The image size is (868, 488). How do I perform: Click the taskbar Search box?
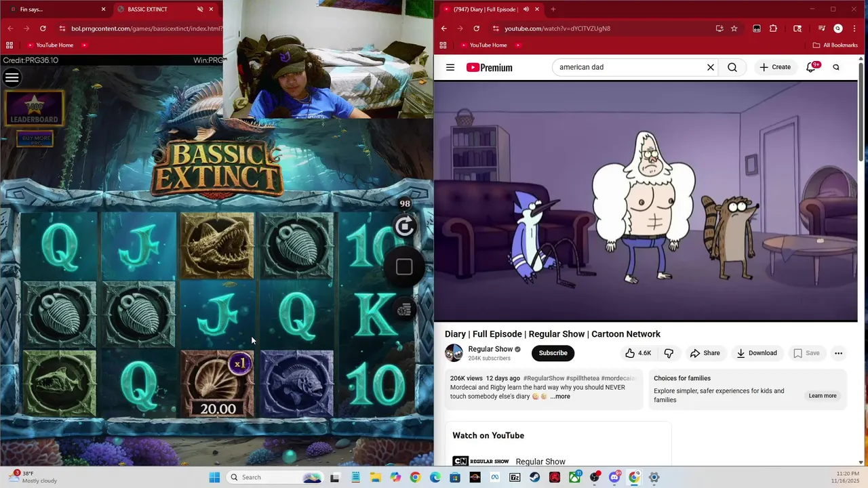(275, 477)
